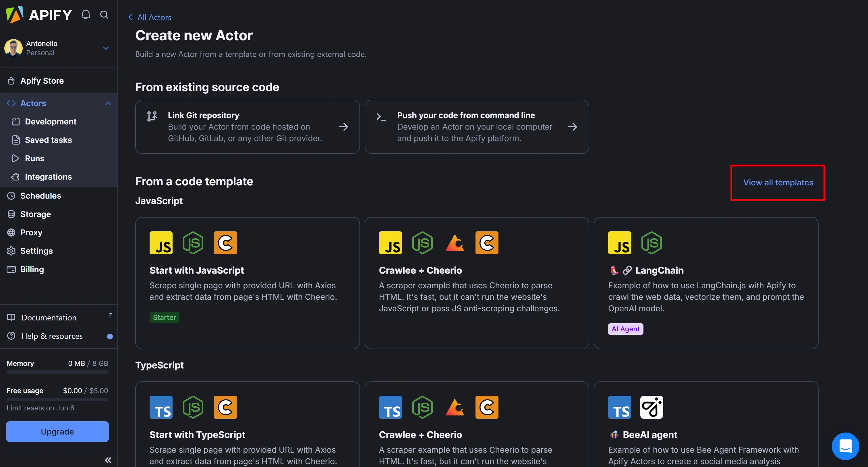
Task: Select the BeeAI agent template
Action: [706, 424]
